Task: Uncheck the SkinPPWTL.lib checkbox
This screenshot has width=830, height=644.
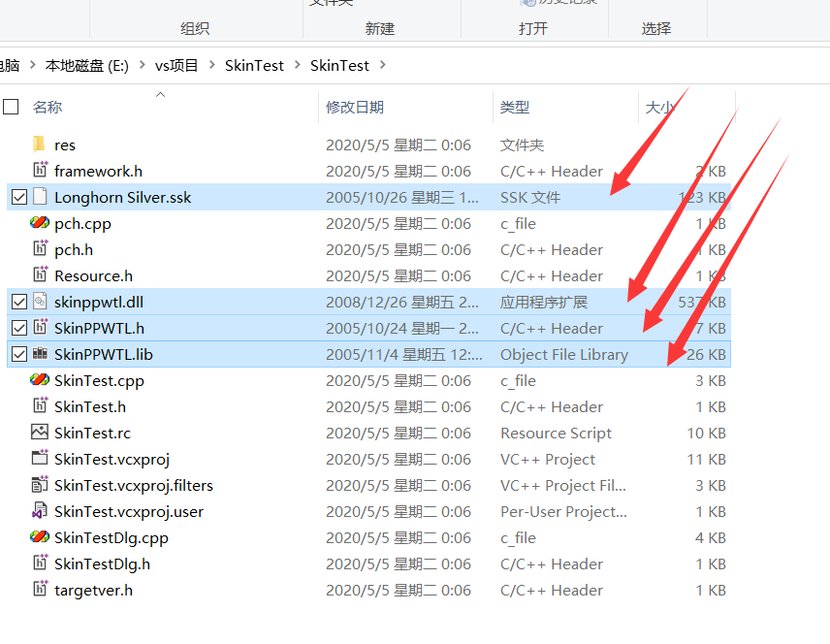Action: pos(19,354)
